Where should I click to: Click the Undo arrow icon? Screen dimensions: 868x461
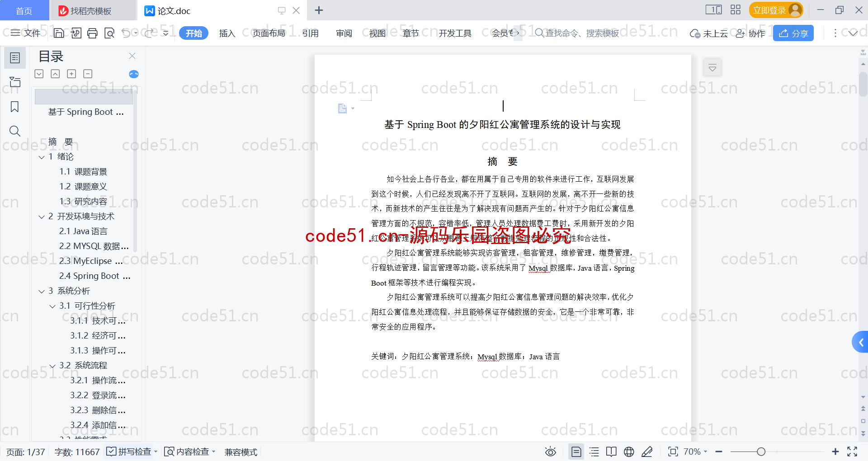(126, 33)
